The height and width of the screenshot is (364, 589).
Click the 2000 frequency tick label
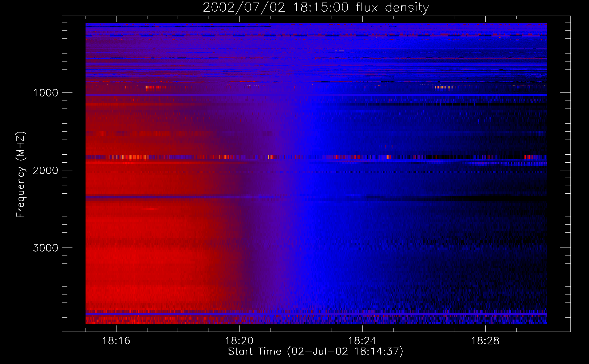pos(46,170)
